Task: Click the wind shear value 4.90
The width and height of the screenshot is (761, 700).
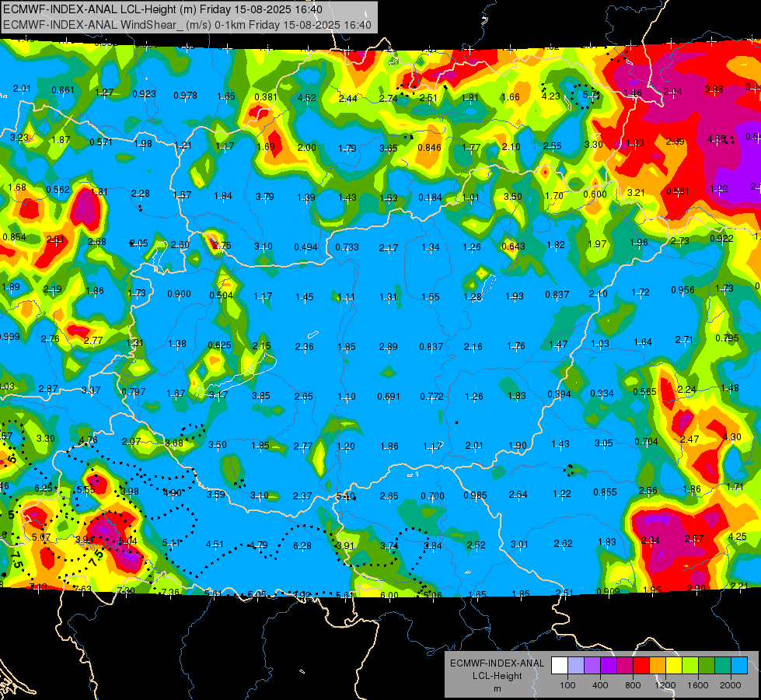Action: click(x=173, y=492)
